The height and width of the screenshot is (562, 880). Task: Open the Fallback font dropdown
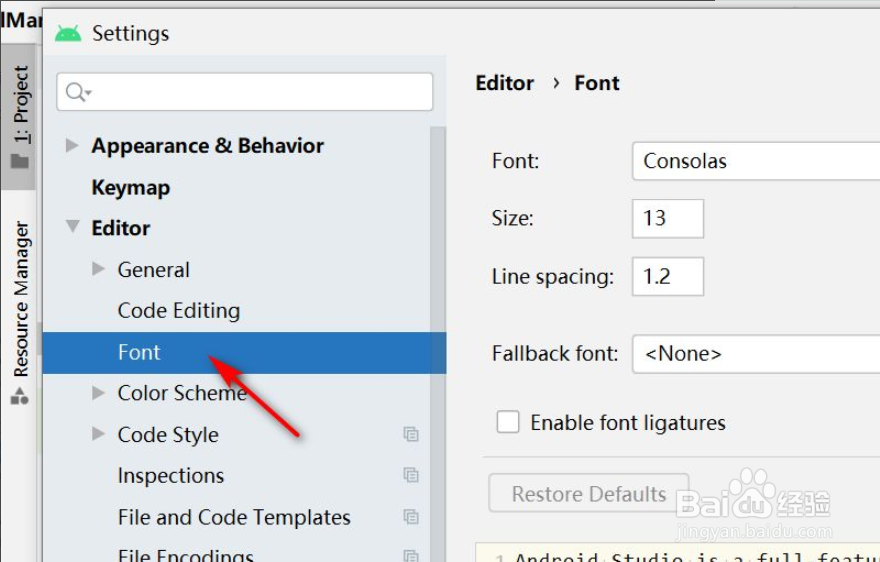pos(755,354)
